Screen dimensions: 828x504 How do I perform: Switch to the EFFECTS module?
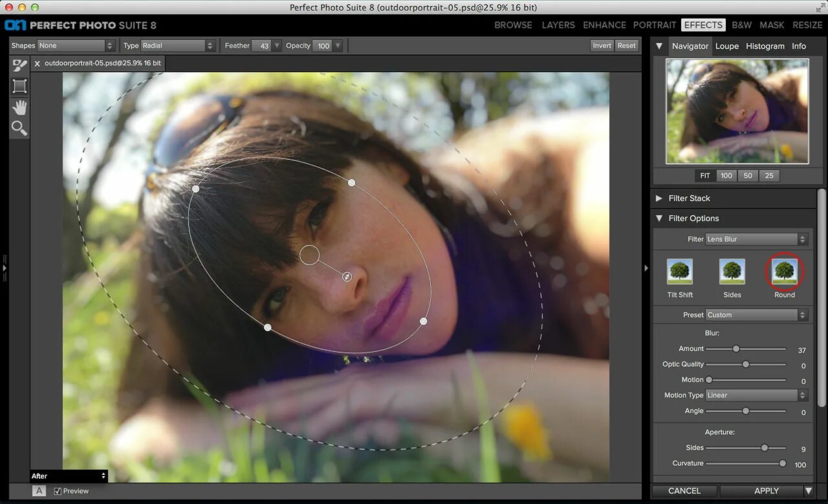click(x=703, y=25)
